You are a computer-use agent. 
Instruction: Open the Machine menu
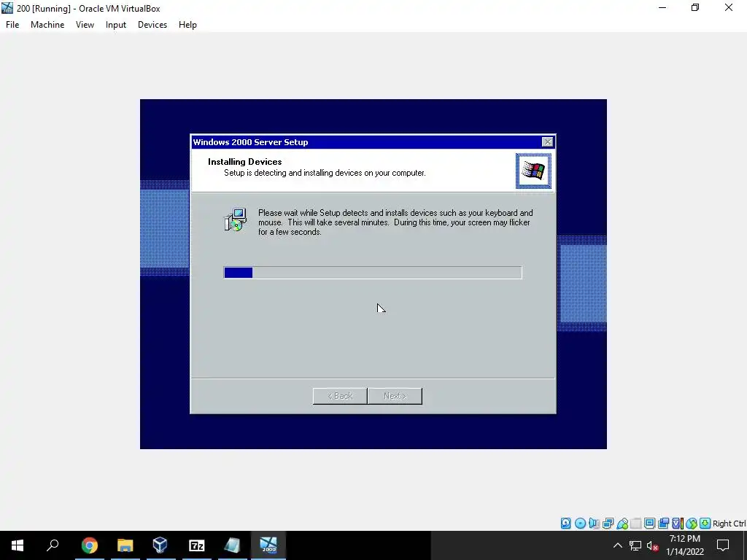click(x=47, y=25)
